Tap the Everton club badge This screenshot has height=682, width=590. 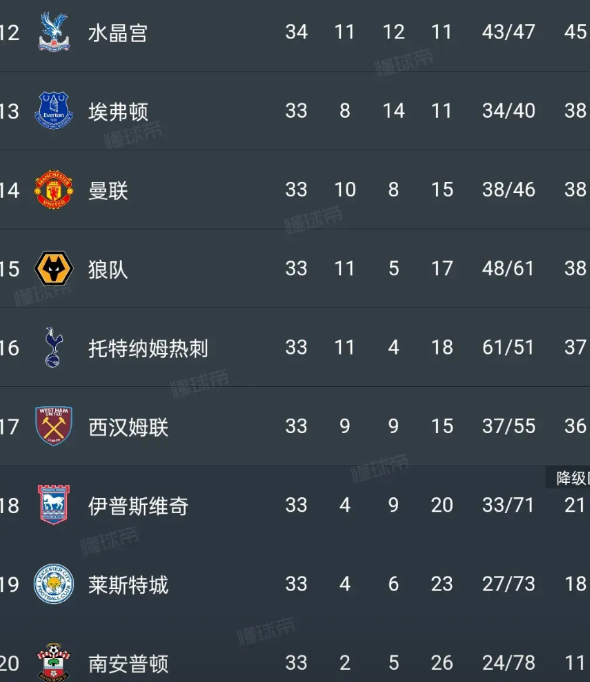pyautogui.click(x=54, y=110)
